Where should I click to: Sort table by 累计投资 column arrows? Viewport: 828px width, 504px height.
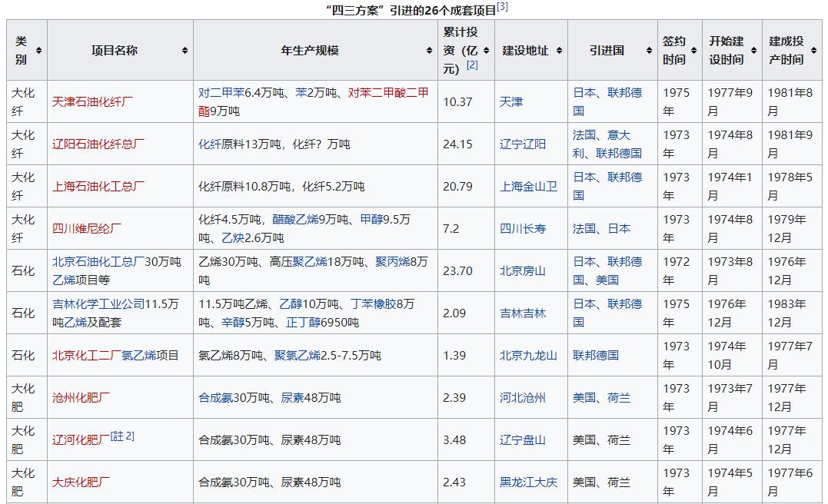pyautogui.click(x=487, y=50)
